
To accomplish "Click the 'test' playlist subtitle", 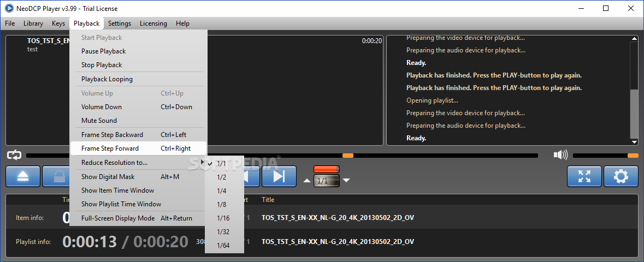I will pos(32,49).
